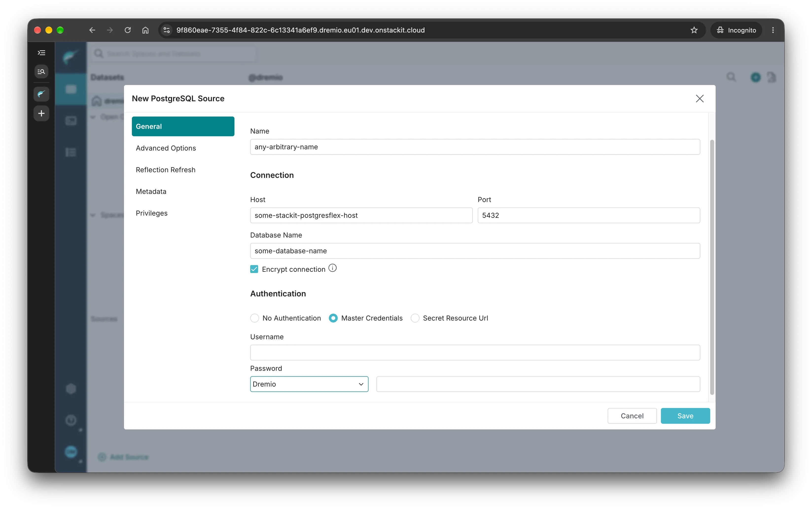The image size is (812, 509).
Task: Reload the page in the browser
Action: coord(128,30)
